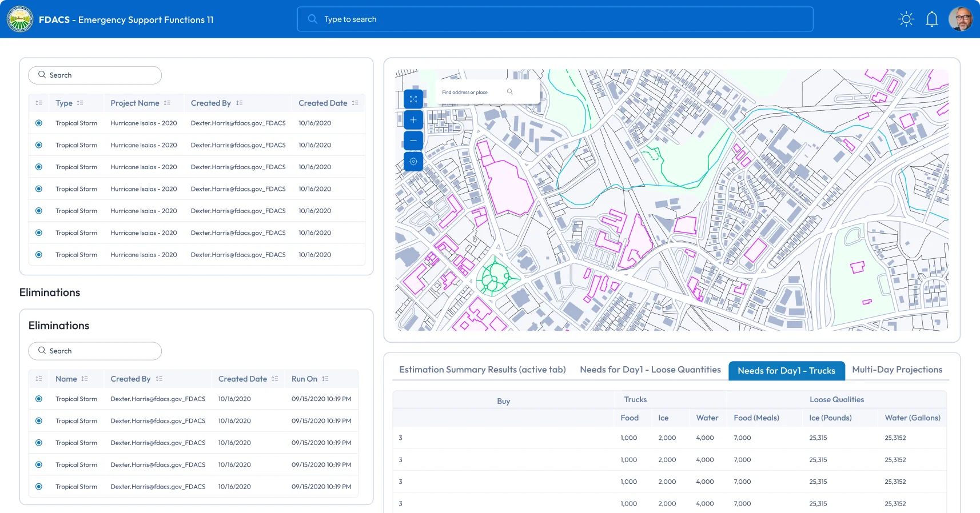Select the first Hurricane Isaias radio button

39,123
